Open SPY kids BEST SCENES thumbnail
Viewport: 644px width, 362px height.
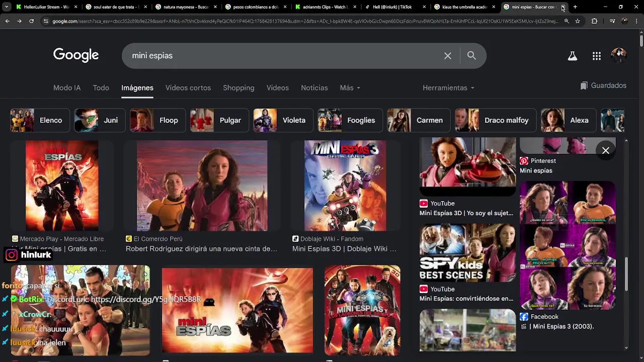pyautogui.click(x=468, y=253)
